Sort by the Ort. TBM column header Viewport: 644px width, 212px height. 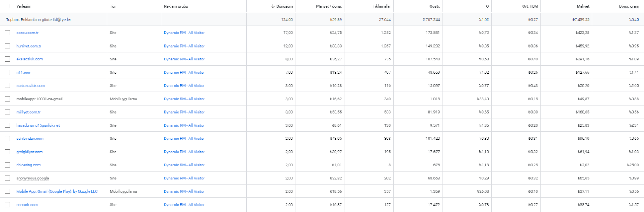click(x=530, y=6)
